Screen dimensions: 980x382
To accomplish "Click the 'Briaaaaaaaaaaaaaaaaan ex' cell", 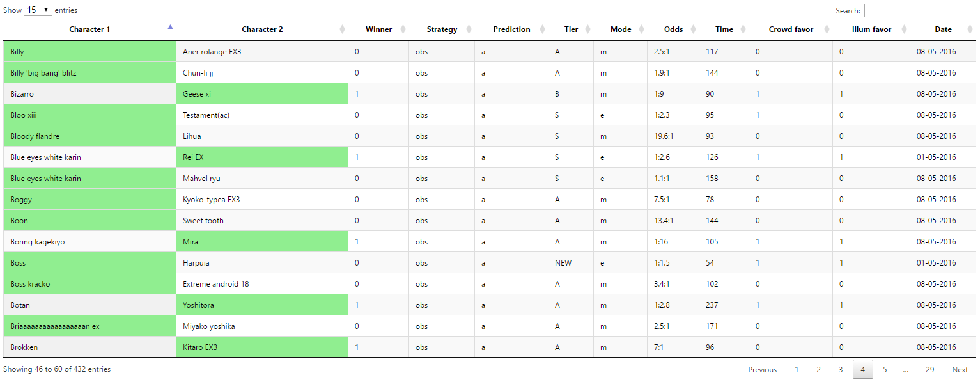I will pos(89,326).
